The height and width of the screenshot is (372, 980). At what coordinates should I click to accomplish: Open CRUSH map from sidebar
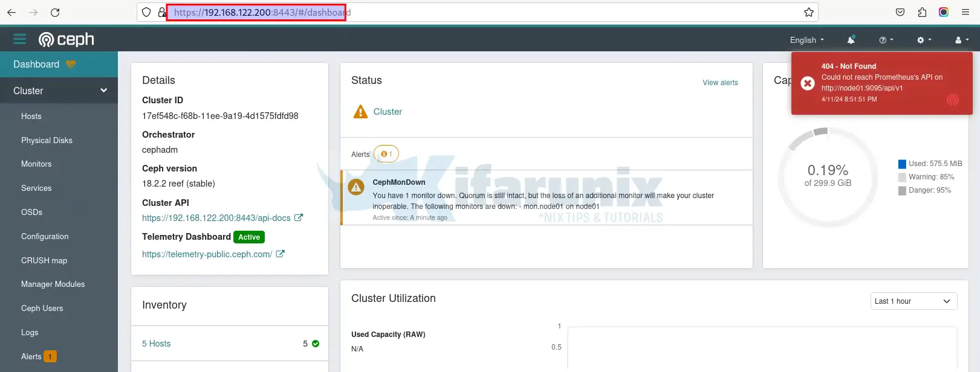click(44, 260)
